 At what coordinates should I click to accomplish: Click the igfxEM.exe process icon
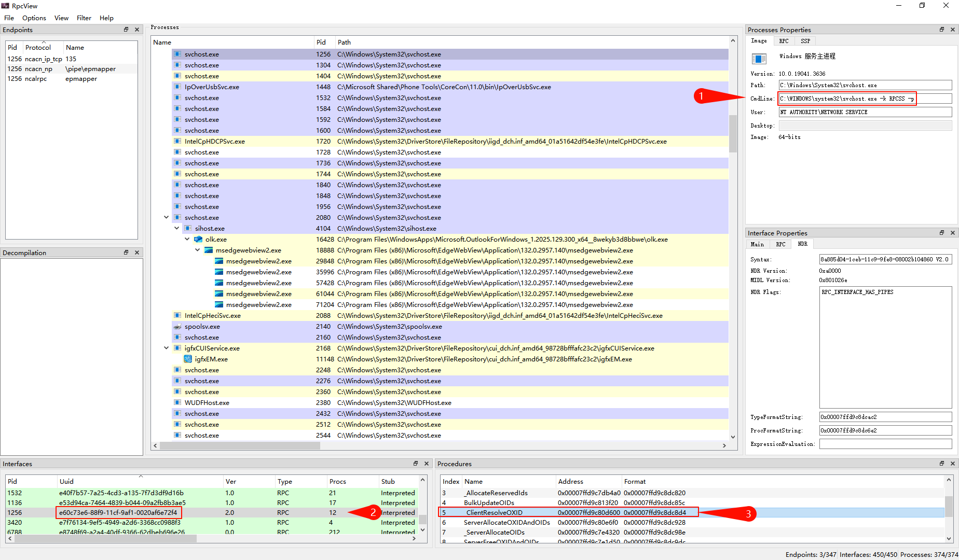188,359
